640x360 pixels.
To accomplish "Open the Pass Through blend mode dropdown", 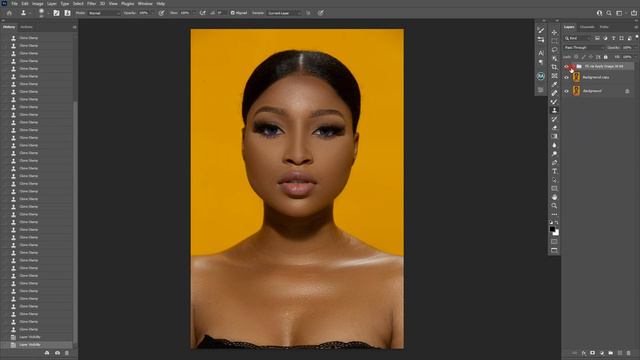I will [584, 48].
